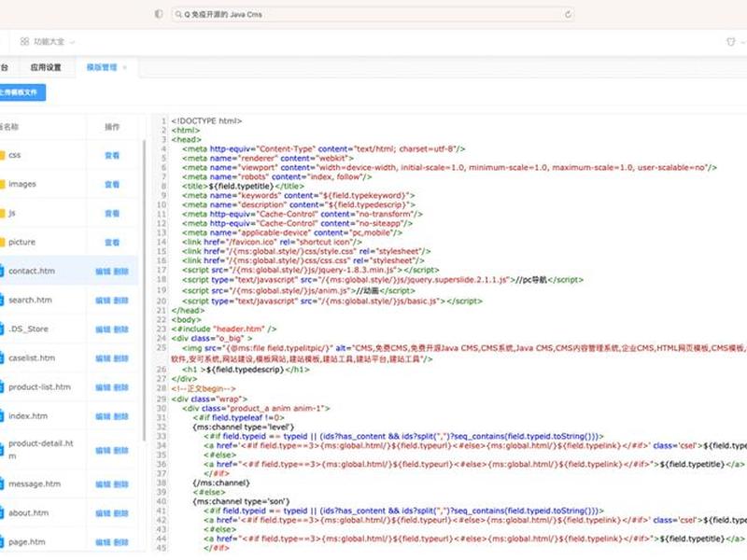This screenshot has height=560, width=747.
Task: Delete product-detail.htm using 删除 link
Action: (121, 451)
